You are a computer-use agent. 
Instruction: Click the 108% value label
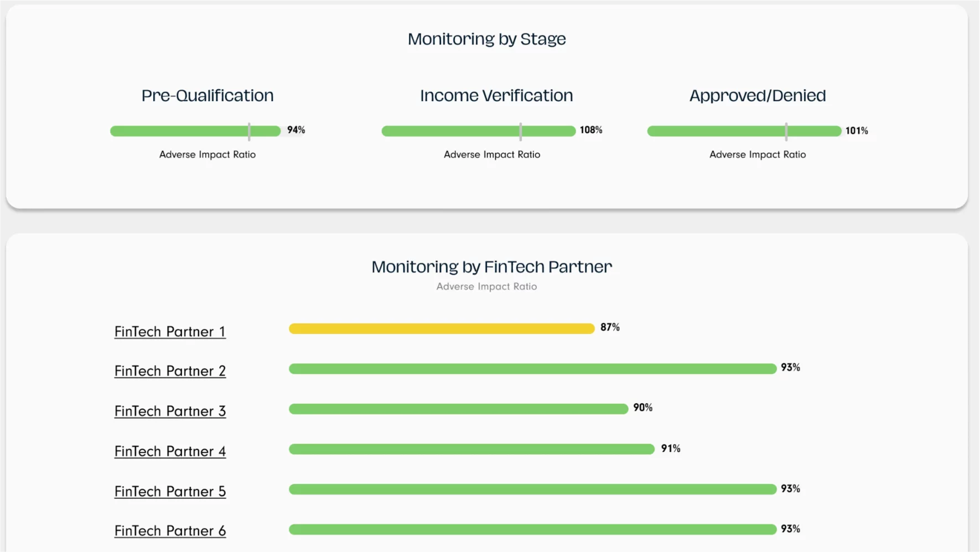591,130
